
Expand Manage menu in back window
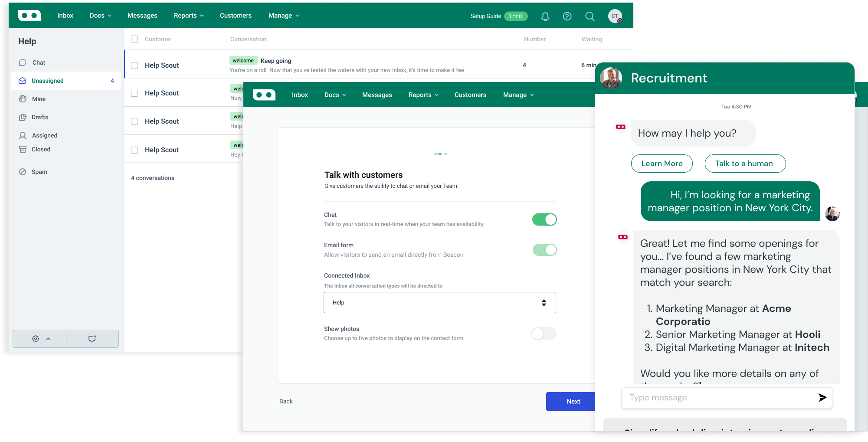click(x=284, y=16)
